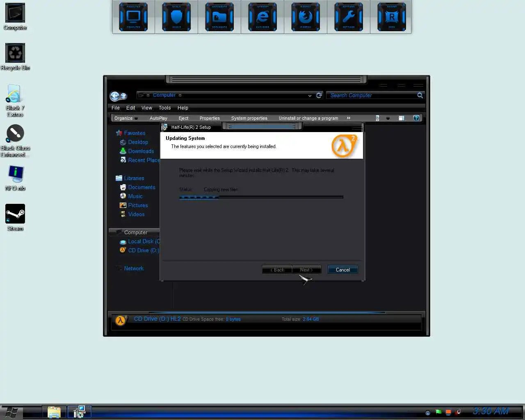Open the view options dropdown arrow
Viewport: 525px width, 420px height.
(x=388, y=118)
